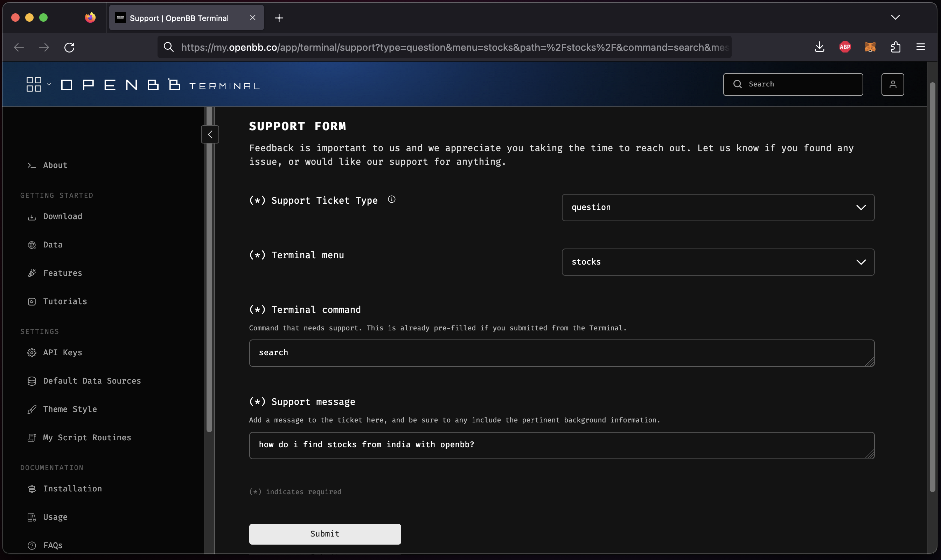Click the API Keys gear icon
The width and height of the screenshot is (941, 560).
click(32, 353)
